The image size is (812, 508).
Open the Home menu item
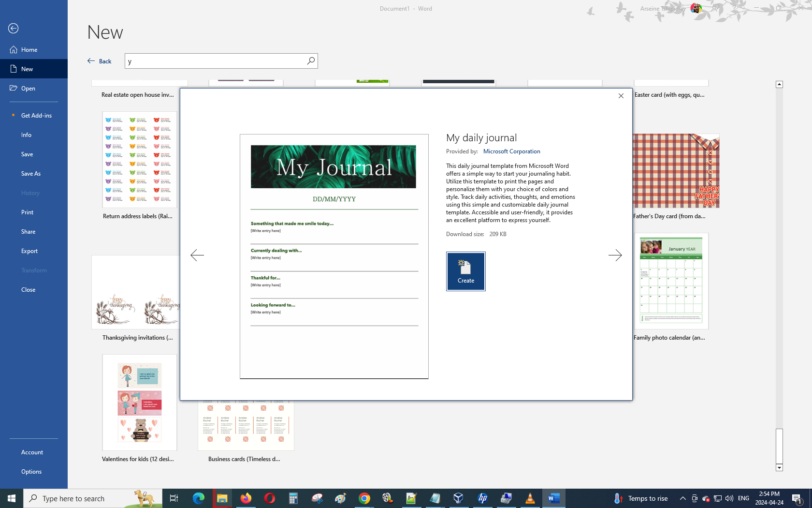pos(29,50)
